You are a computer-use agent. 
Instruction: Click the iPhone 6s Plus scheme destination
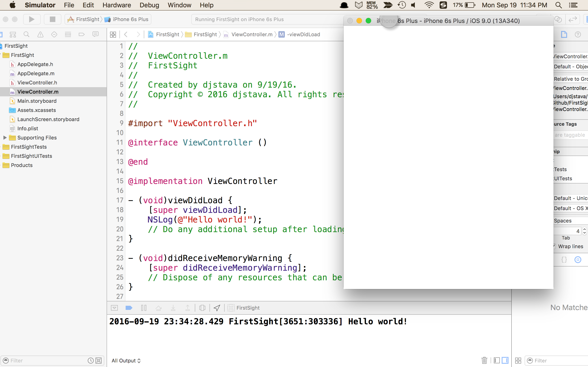pyautogui.click(x=130, y=19)
